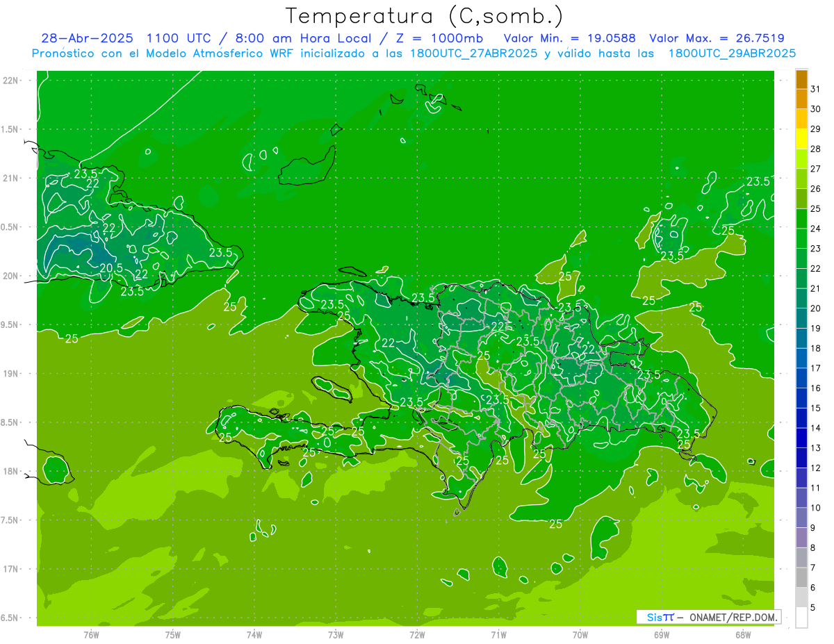Click Valor Max. = 26.7519
This screenshot has width=834, height=644.
coord(717,38)
